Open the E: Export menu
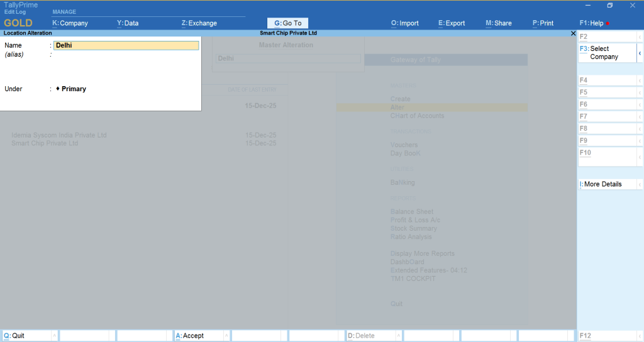The width and height of the screenshot is (644, 342). (452, 23)
